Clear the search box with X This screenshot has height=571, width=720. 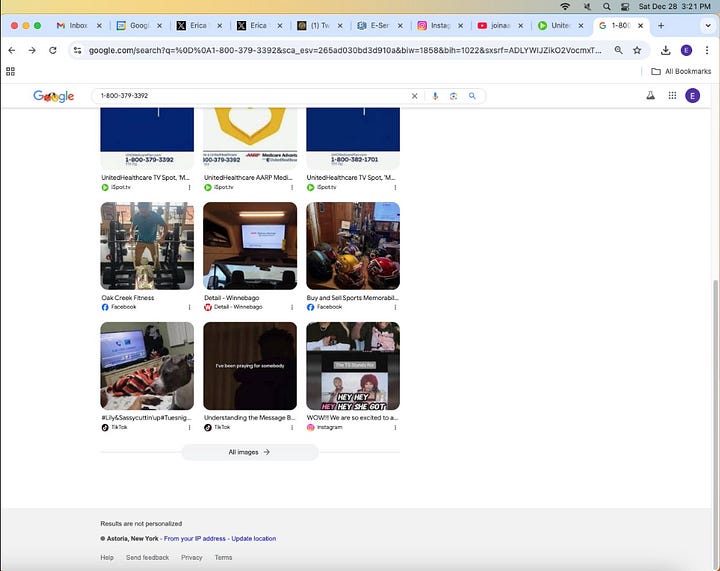[x=414, y=96]
